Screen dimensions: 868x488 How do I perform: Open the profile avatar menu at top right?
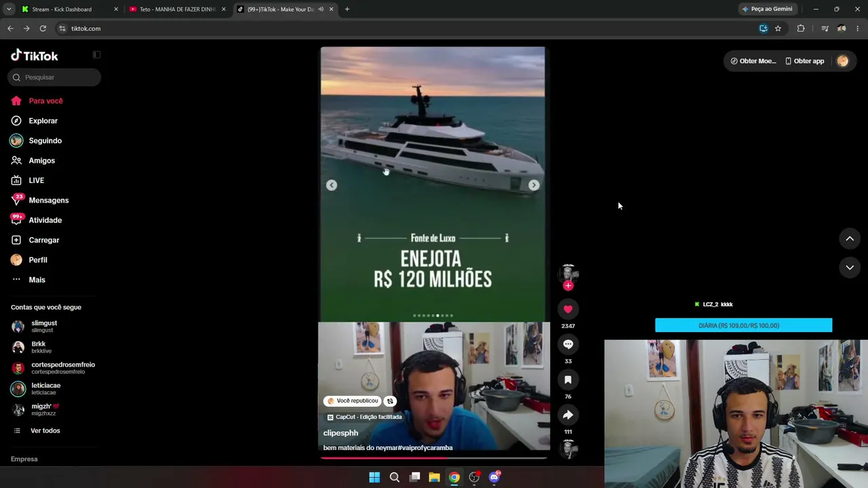pos(843,61)
